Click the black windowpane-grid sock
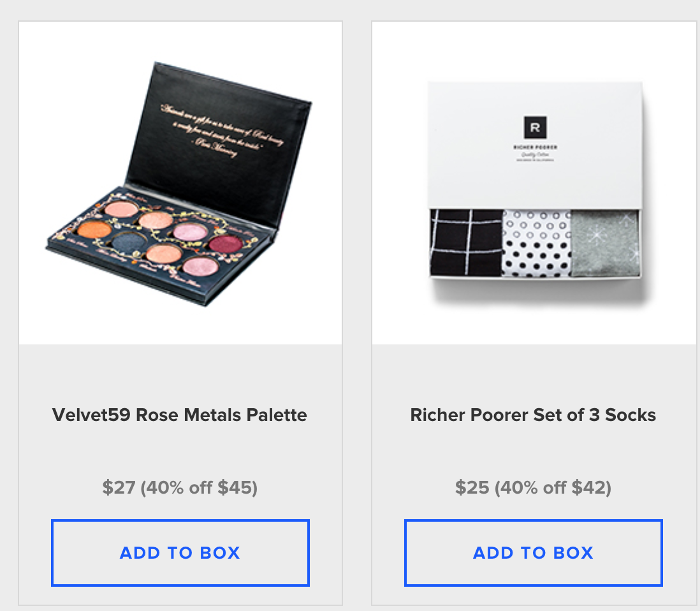Screen dimensions: 700x611 (466, 242)
